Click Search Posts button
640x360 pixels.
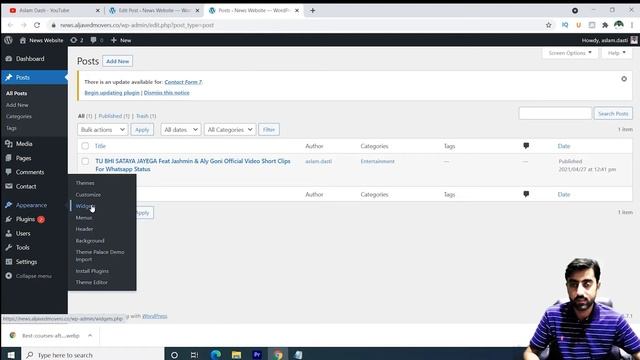click(613, 113)
